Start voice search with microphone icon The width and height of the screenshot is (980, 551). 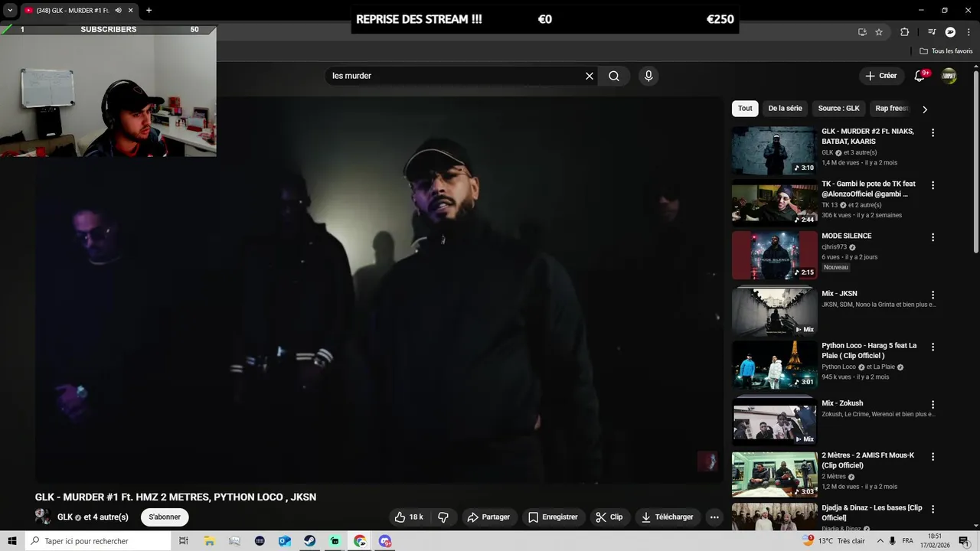click(x=648, y=76)
